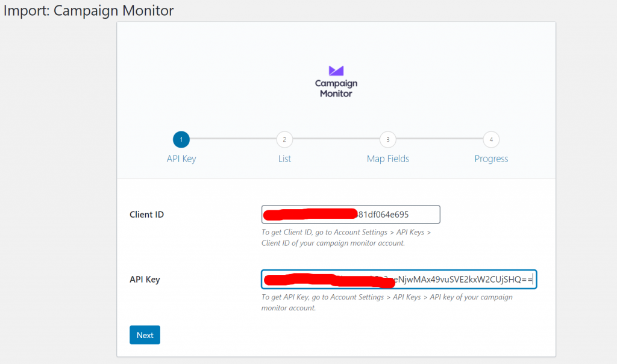Click the 'Client ID' field label
617x364 pixels.
pyautogui.click(x=147, y=215)
